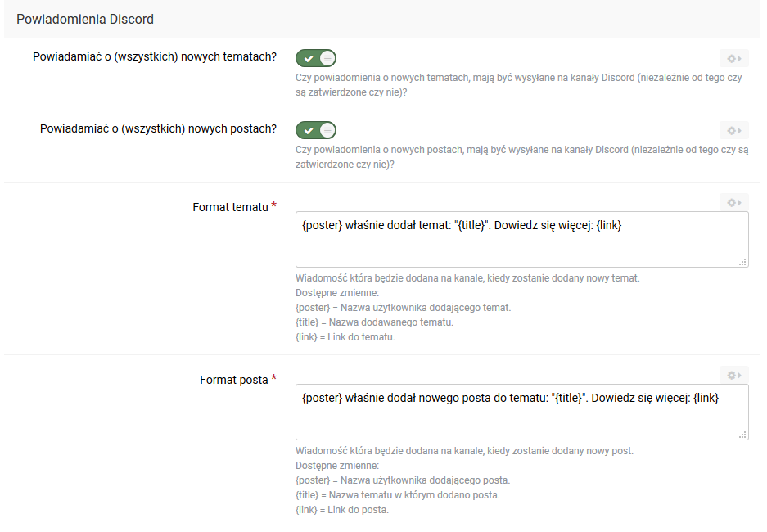Open gear menu above Format posta field
Viewport: 767px width, 532px height.
[x=733, y=375]
